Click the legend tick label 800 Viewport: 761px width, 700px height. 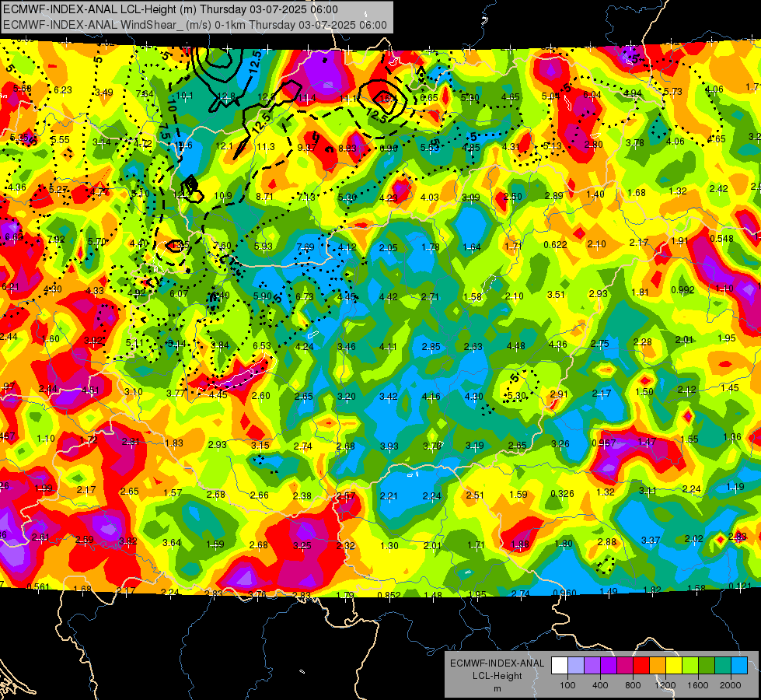pos(633,685)
